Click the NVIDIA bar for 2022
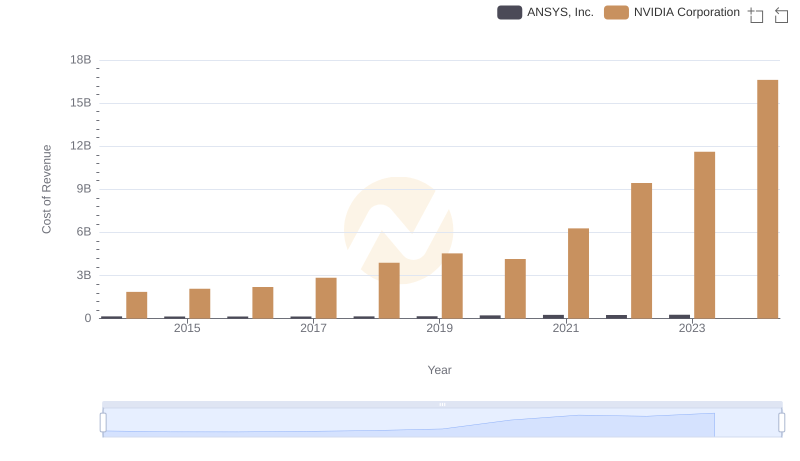 point(641,250)
